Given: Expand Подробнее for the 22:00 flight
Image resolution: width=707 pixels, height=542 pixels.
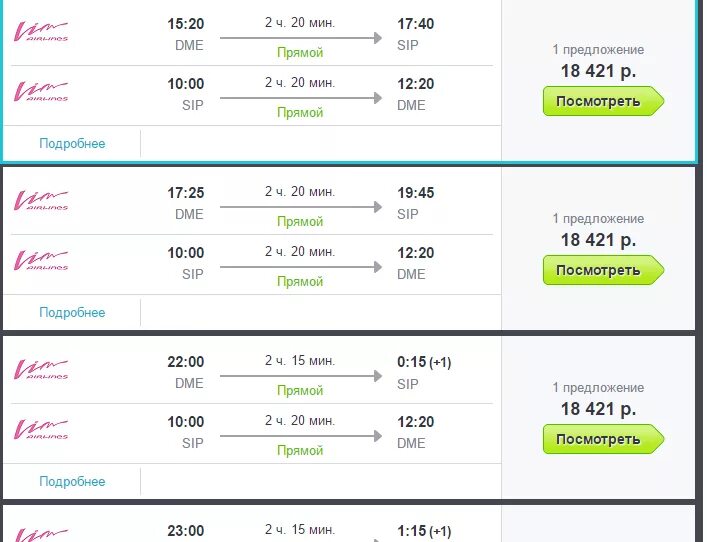Looking at the screenshot, I should pos(72,482).
